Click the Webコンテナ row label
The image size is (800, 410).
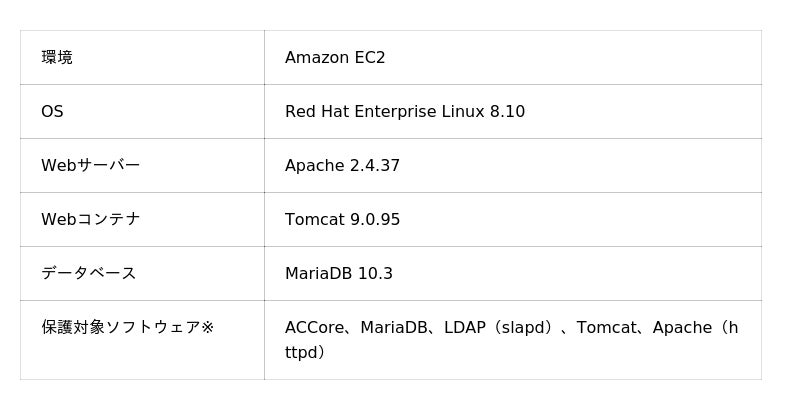tap(90, 220)
